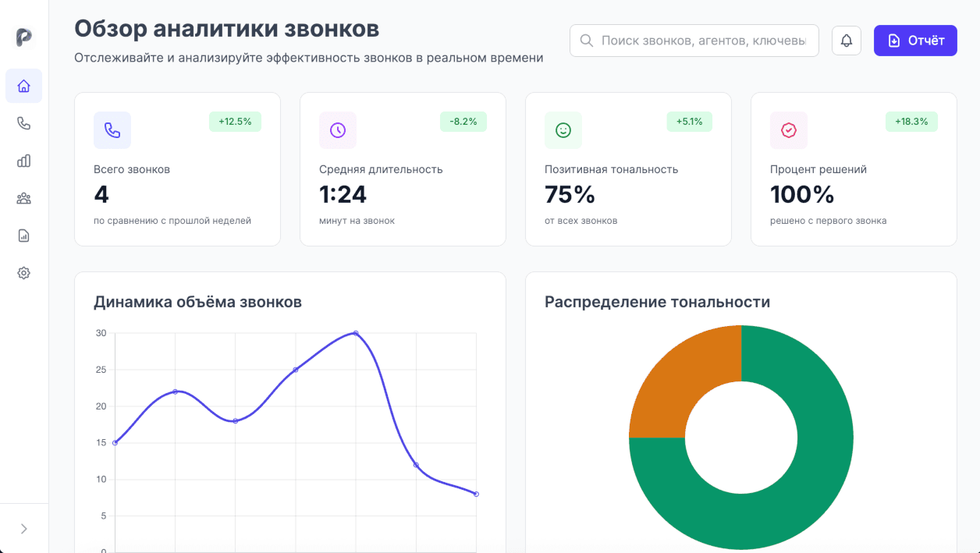The image size is (980, 553).
Task: Click the checkmark icon on Процент решений card
Action: pyautogui.click(x=789, y=130)
